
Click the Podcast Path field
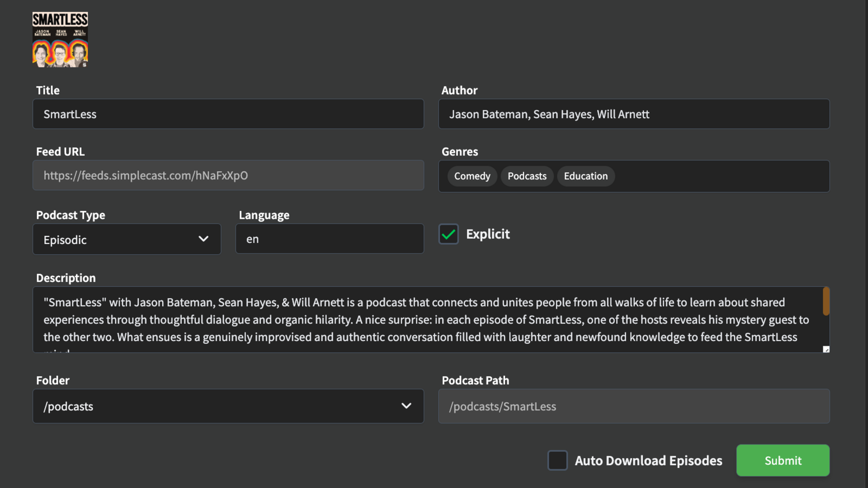[x=634, y=406]
